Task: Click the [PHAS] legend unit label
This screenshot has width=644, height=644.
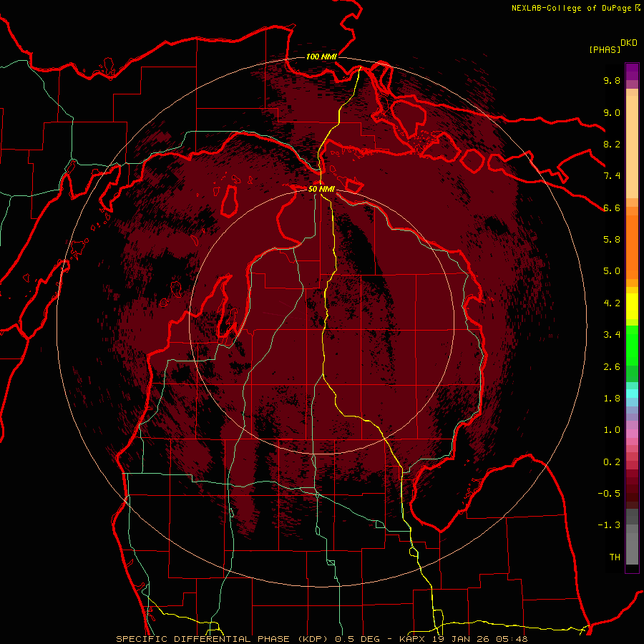Action: tap(605, 49)
